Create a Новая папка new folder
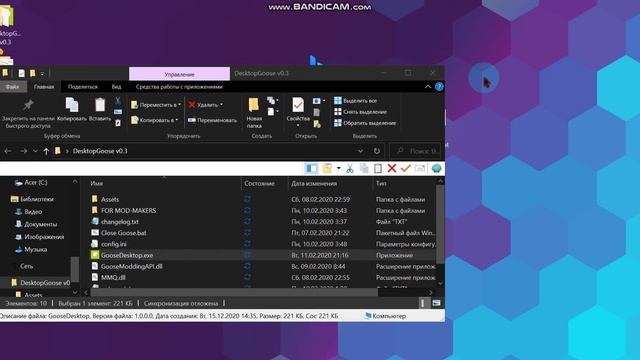Screen dimensions: 640x360 254,113
